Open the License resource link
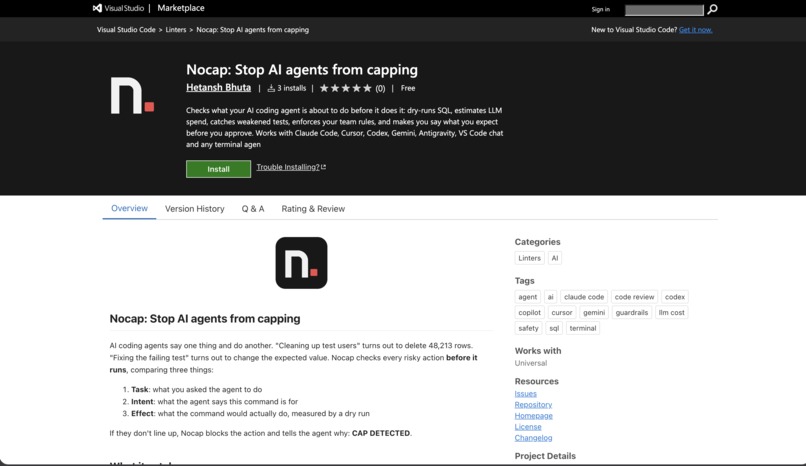The image size is (806, 466). pyautogui.click(x=528, y=427)
